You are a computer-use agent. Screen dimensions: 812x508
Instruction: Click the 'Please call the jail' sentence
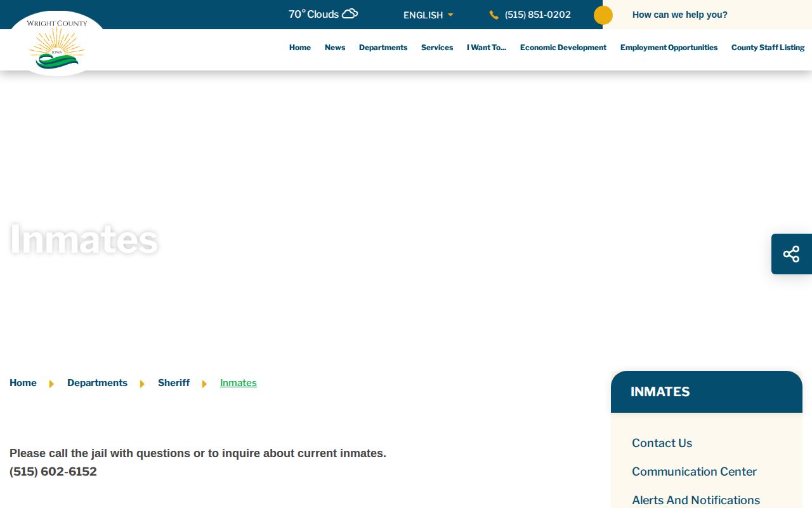[x=198, y=453]
